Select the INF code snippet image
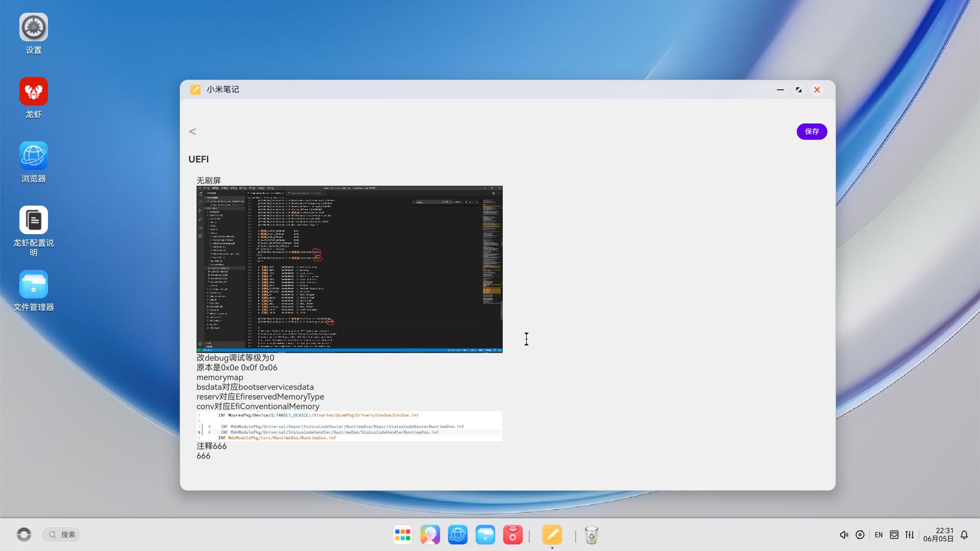Image resolution: width=980 pixels, height=551 pixels. click(350, 426)
